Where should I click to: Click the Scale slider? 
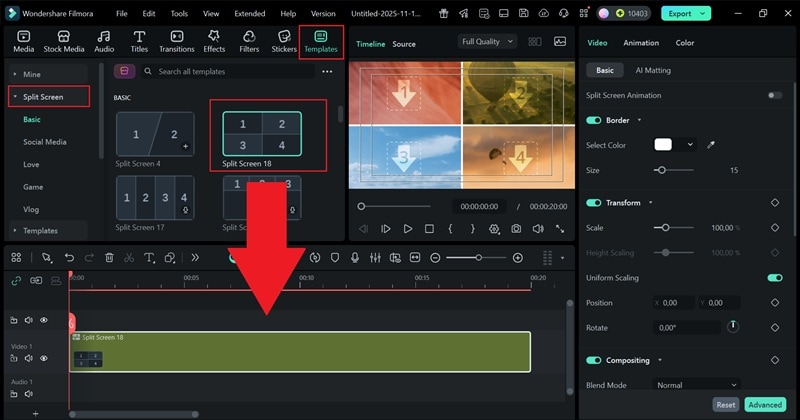(673, 228)
